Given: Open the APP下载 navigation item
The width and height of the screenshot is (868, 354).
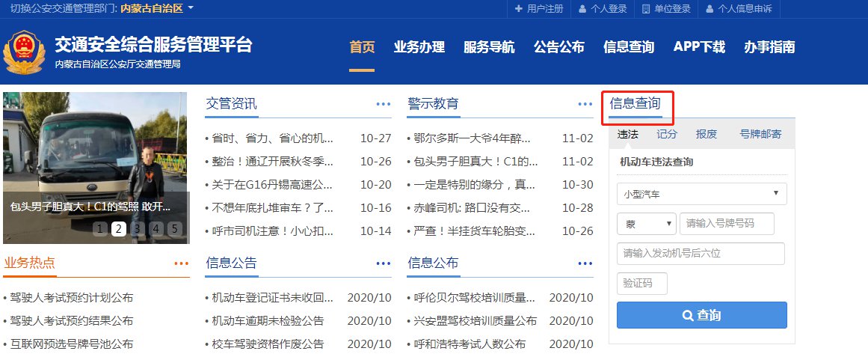Looking at the screenshot, I should tap(699, 47).
